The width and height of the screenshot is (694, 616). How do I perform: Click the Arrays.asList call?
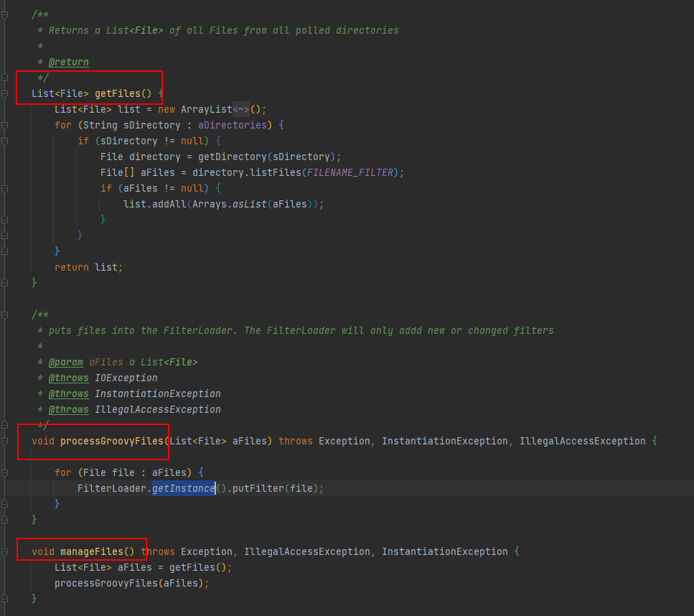click(x=230, y=204)
